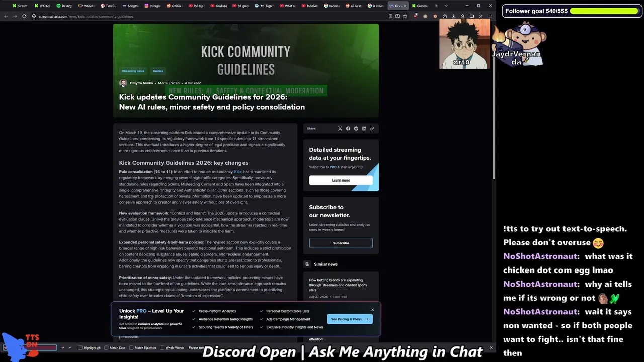The image size is (644, 362).
Task: Go to next find result
Action: tap(70, 348)
